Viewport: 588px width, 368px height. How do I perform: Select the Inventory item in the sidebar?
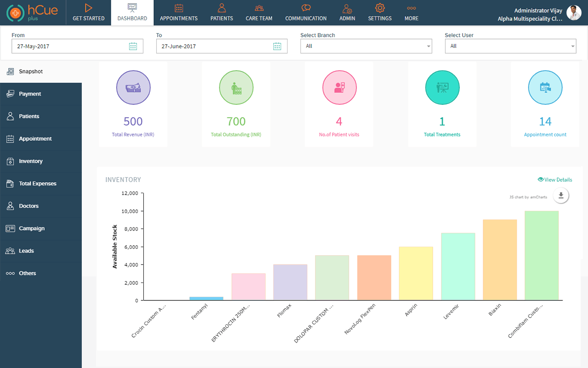pyautogui.click(x=30, y=161)
